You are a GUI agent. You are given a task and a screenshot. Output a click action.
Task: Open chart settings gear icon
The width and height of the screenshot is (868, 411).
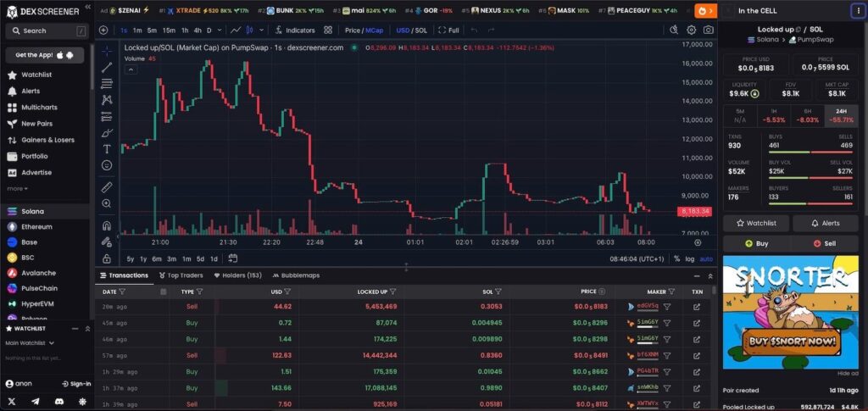pos(692,31)
